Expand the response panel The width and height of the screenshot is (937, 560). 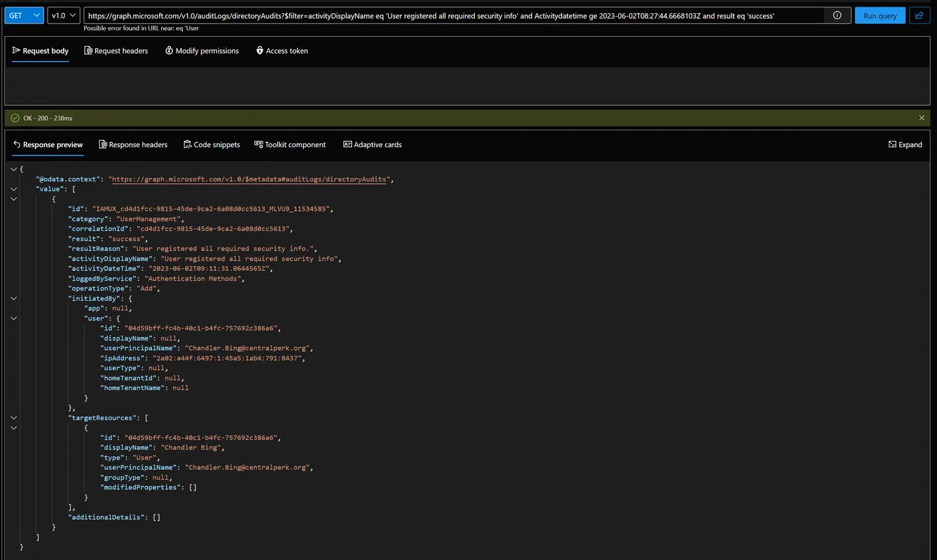click(905, 145)
